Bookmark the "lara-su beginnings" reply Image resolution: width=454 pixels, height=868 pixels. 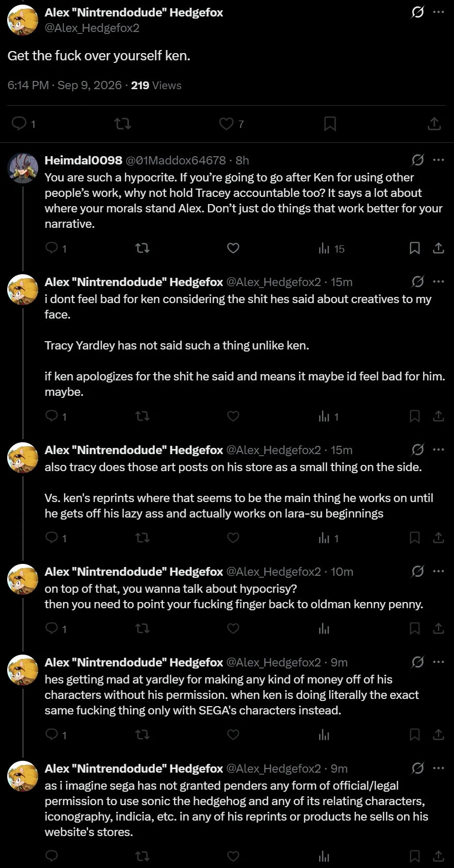[414, 538]
